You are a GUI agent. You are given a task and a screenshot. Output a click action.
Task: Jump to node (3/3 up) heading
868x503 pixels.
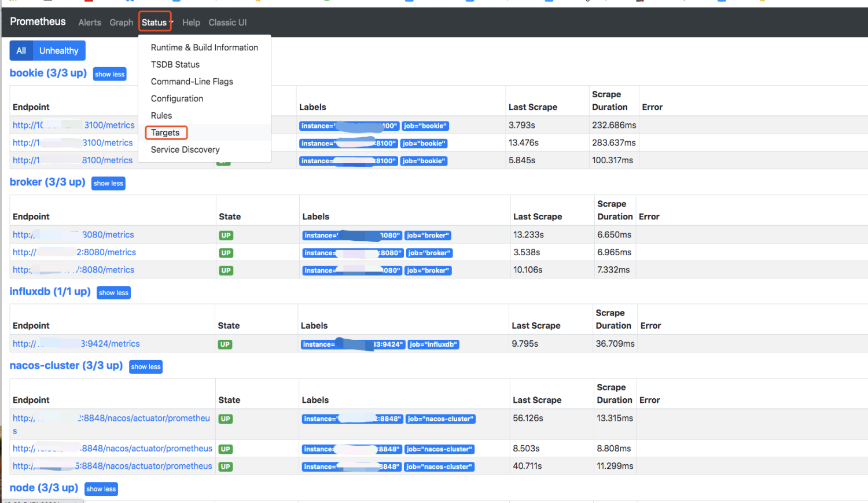(44, 487)
